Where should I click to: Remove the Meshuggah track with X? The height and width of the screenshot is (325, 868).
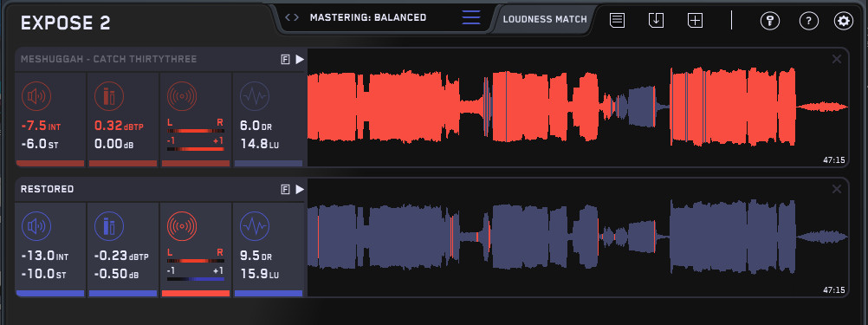(x=837, y=59)
